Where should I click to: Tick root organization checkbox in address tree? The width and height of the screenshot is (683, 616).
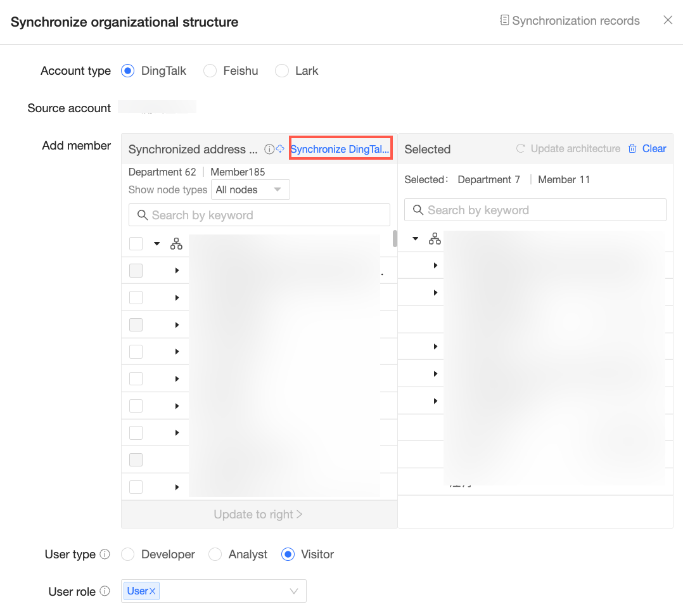click(x=136, y=244)
